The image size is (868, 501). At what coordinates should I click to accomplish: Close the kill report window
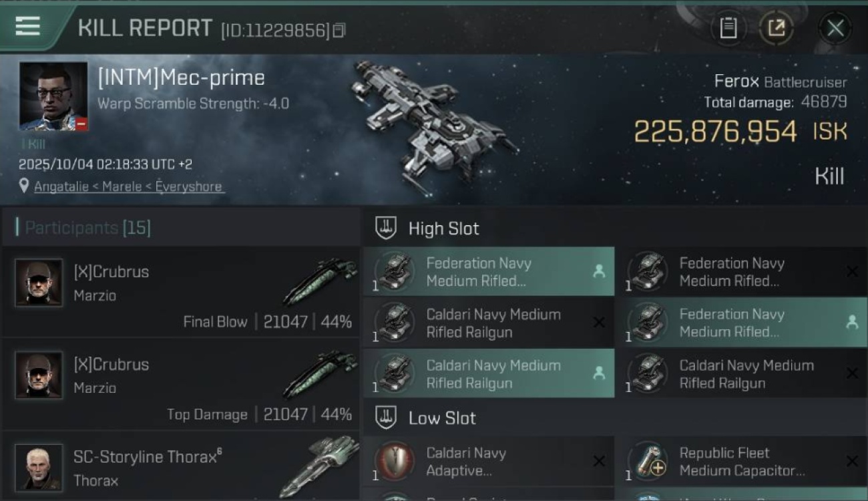click(x=835, y=28)
